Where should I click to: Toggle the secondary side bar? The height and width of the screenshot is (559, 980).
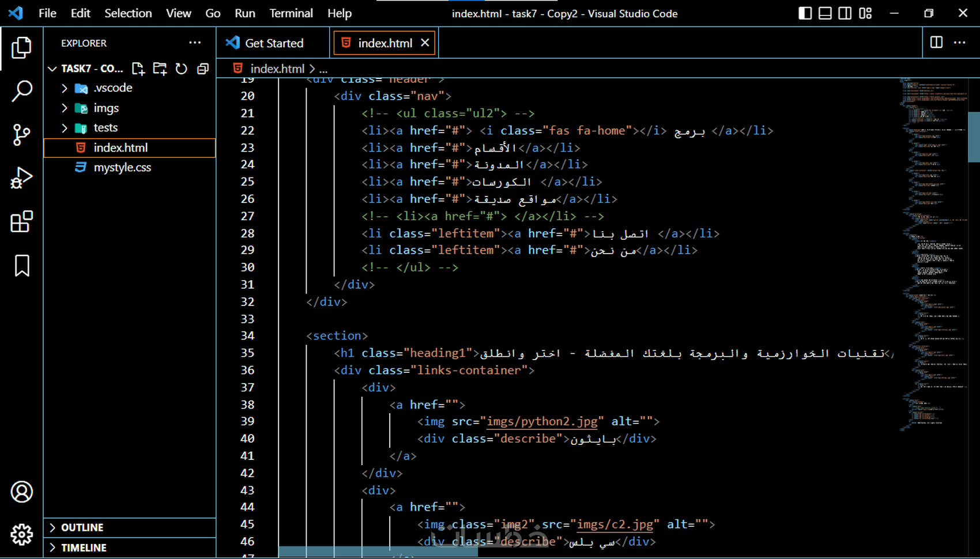845,13
